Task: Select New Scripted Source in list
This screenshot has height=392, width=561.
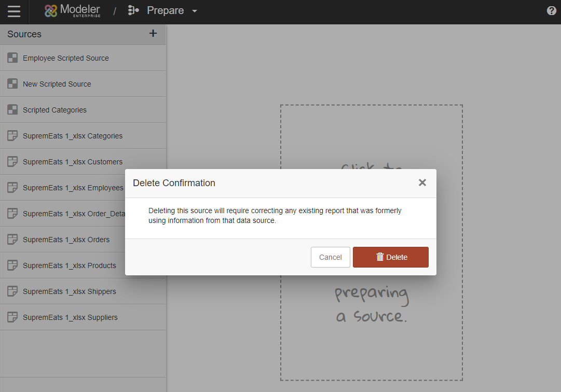Action: (x=57, y=84)
